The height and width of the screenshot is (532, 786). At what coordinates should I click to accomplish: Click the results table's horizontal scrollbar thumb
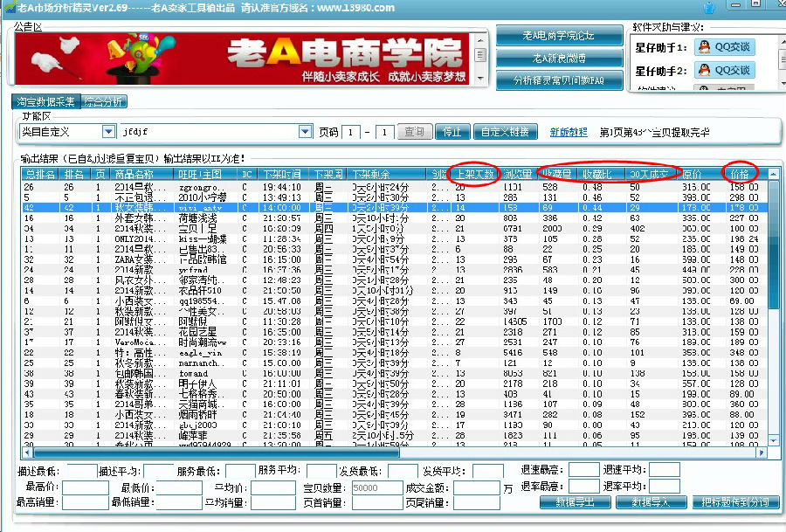pyautogui.click(x=217, y=453)
